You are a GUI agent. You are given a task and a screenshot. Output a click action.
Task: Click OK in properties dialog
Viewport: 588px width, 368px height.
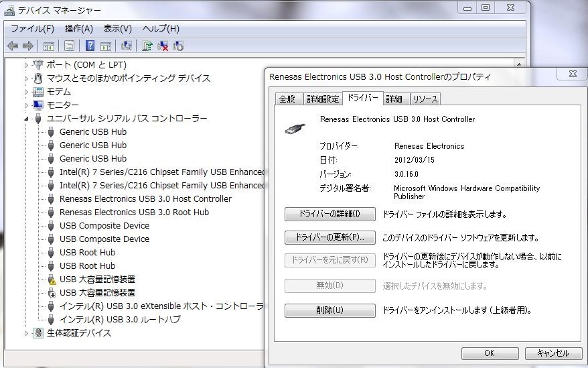pos(490,353)
